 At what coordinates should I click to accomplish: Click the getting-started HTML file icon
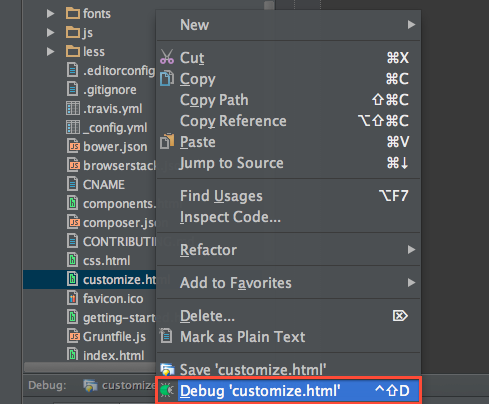[x=72, y=317]
